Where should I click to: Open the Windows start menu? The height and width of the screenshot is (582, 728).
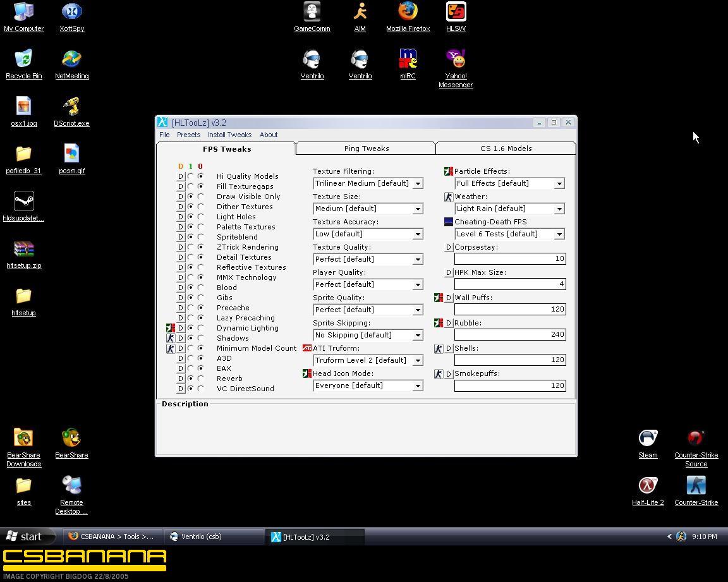(27, 537)
